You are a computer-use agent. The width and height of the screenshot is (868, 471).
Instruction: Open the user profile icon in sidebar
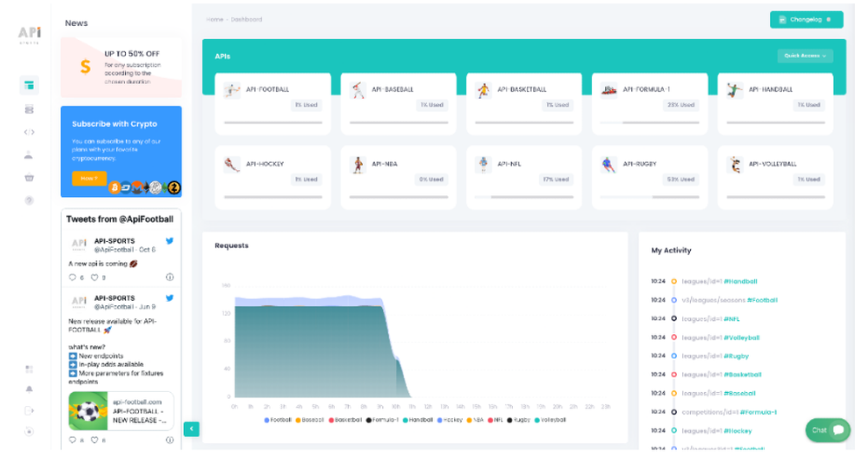tap(29, 155)
